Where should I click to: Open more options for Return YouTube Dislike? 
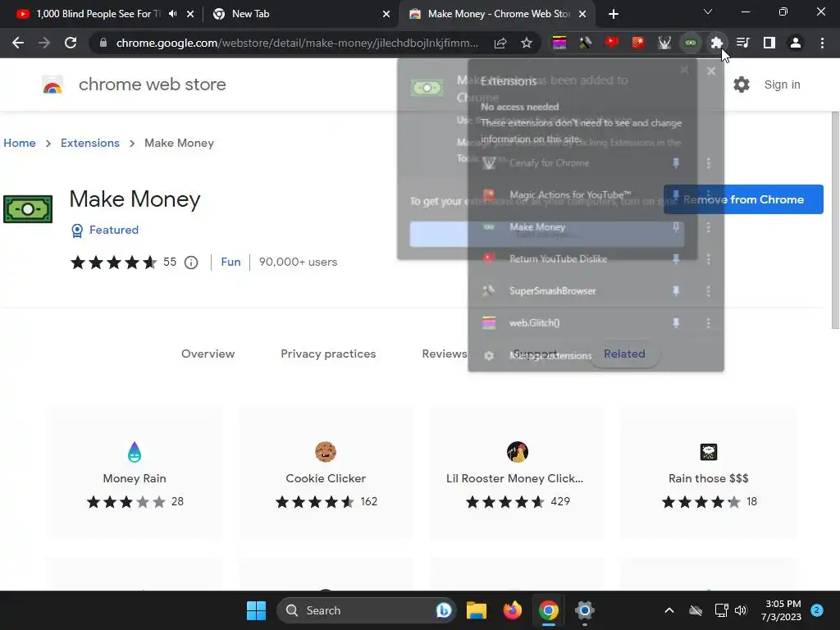pos(708,259)
